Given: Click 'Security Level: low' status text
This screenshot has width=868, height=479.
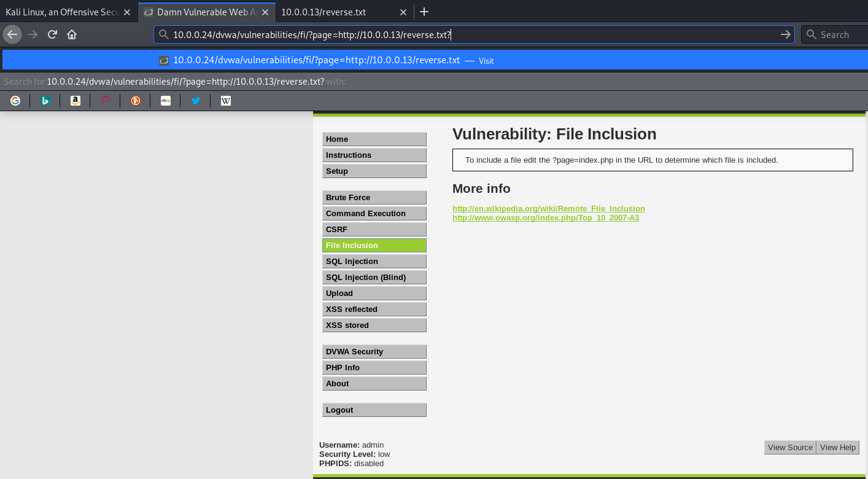Looking at the screenshot, I should coord(355,454).
